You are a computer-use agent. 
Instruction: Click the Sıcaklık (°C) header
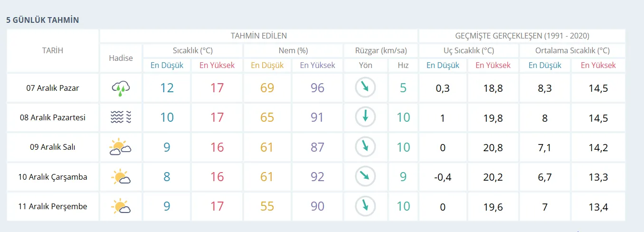pyautogui.click(x=192, y=50)
